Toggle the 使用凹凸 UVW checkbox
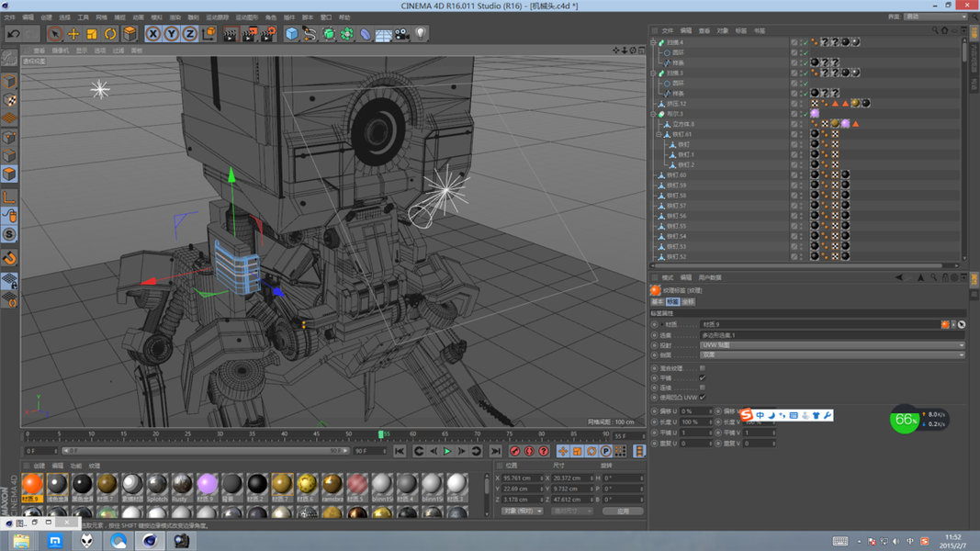This screenshot has height=551, width=980. point(703,397)
